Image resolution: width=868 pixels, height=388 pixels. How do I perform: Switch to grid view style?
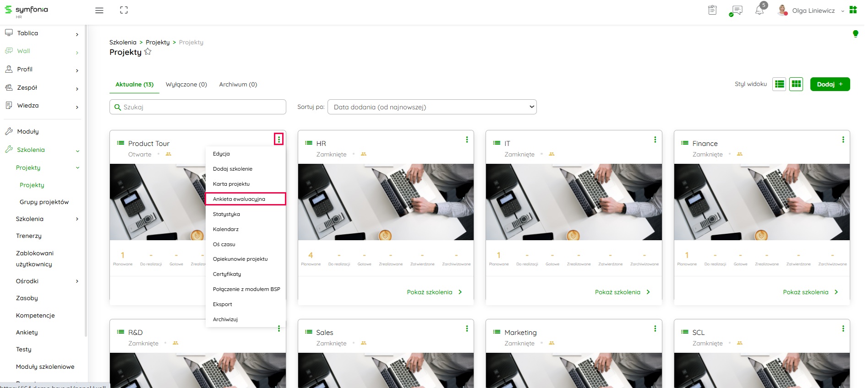point(796,84)
